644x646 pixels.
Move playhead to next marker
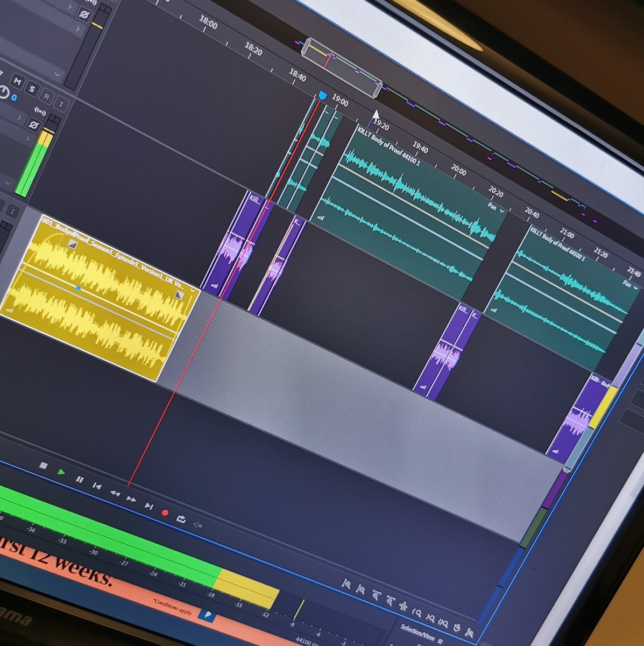[x=148, y=506]
